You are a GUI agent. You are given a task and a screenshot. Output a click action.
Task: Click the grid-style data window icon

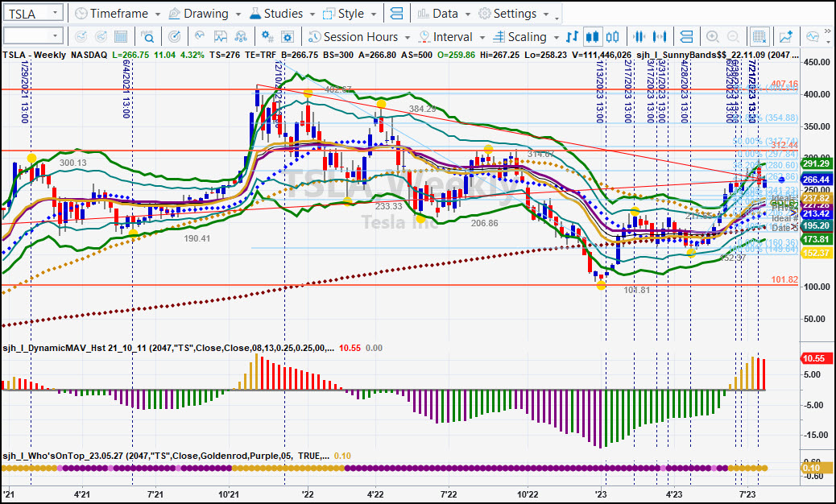121,37
